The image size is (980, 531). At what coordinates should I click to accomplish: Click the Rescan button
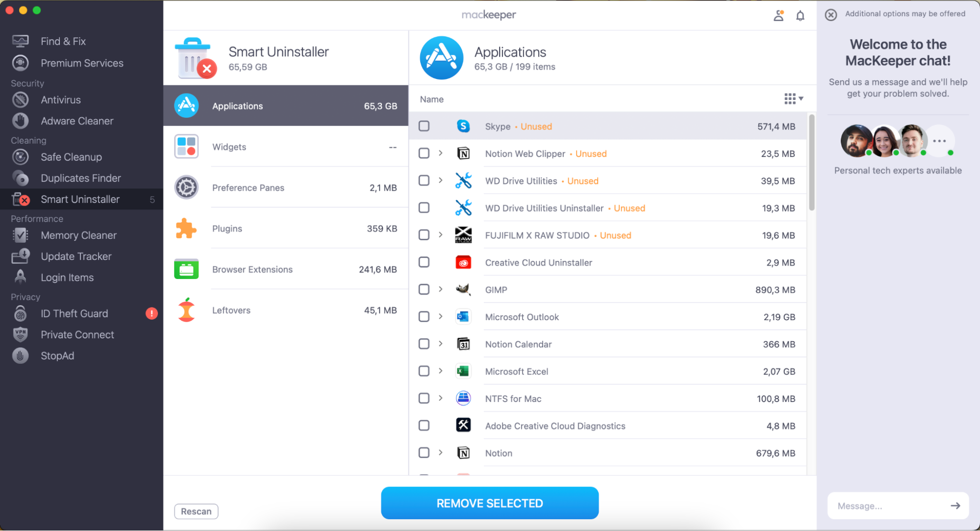click(x=196, y=511)
